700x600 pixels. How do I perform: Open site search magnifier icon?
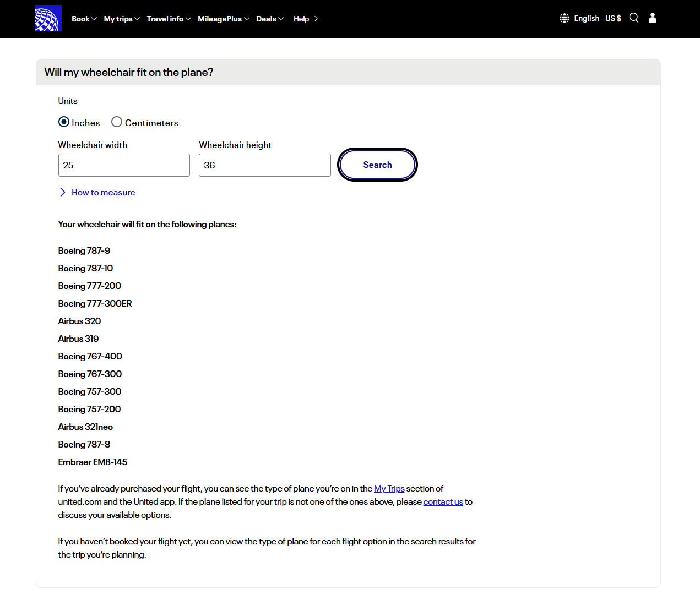tap(634, 18)
